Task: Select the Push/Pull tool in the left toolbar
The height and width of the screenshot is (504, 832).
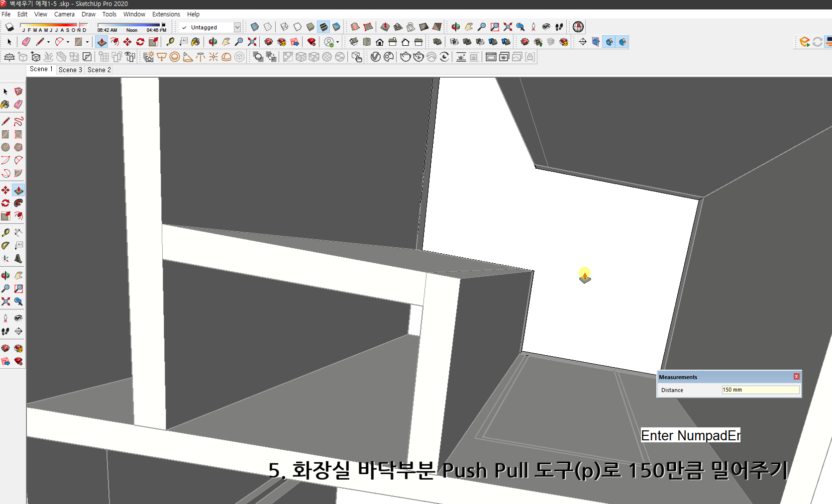Action: point(18,190)
